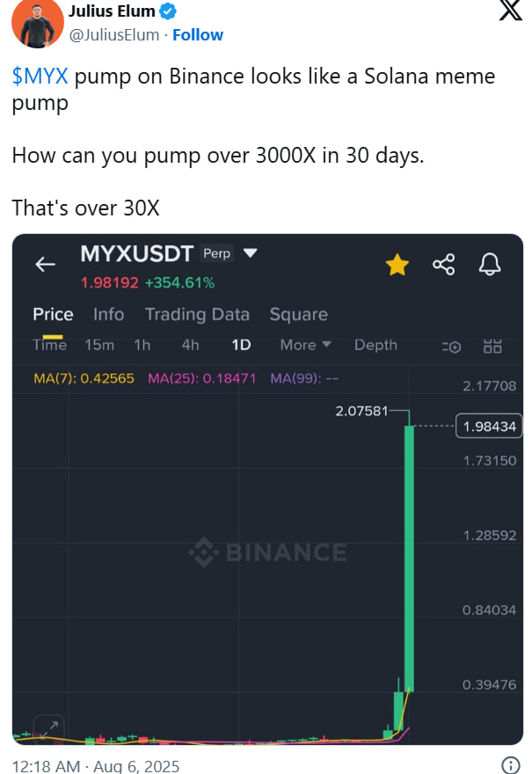
Task: Click the $MYX cashtag link
Action: pos(40,76)
